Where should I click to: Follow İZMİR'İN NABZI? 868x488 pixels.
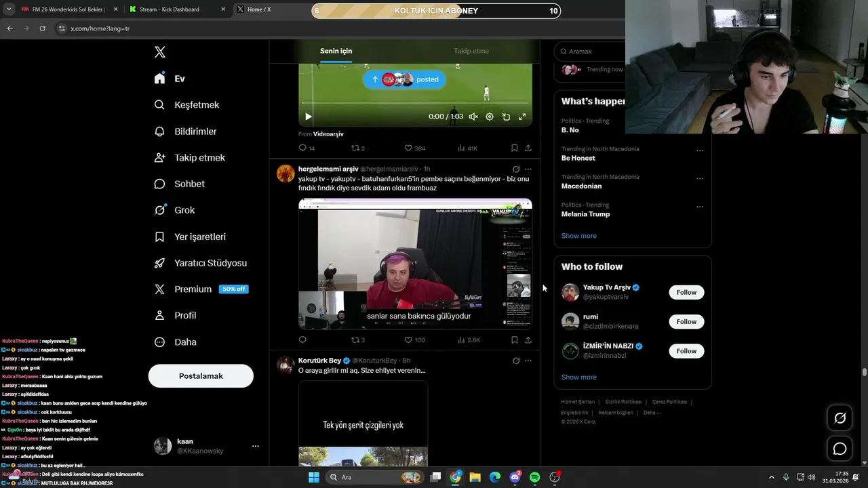pos(686,351)
